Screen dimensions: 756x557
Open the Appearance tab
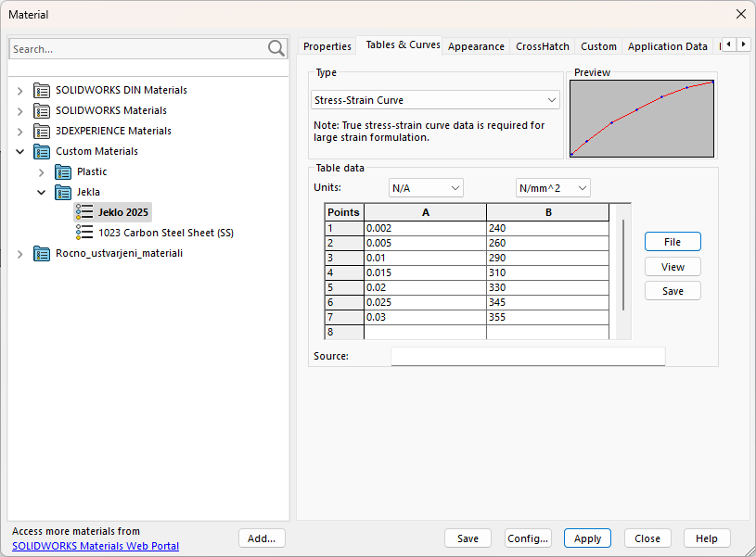(x=476, y=46)
